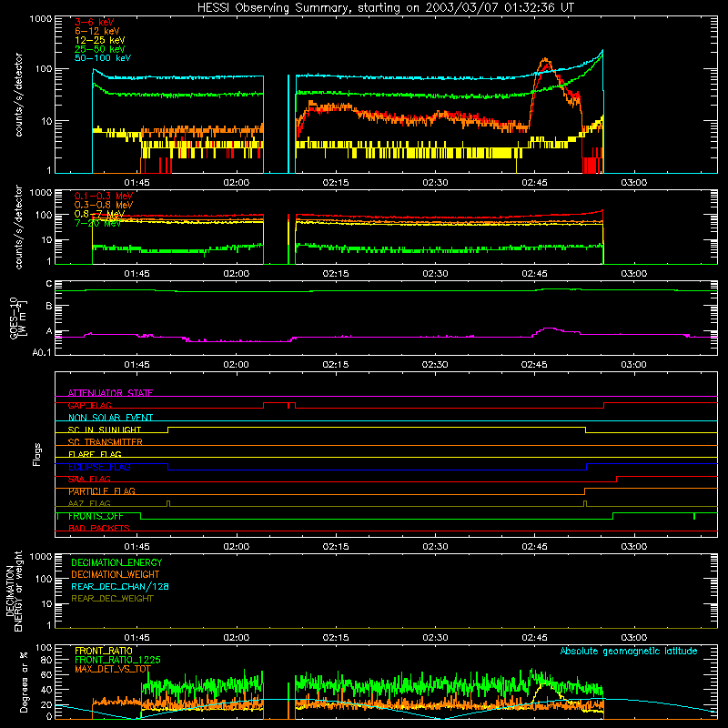Viewport: 728px width, 728px height.
Task: Click the Absolute geomagnetic latitude label
Action: tap(629, 651)
